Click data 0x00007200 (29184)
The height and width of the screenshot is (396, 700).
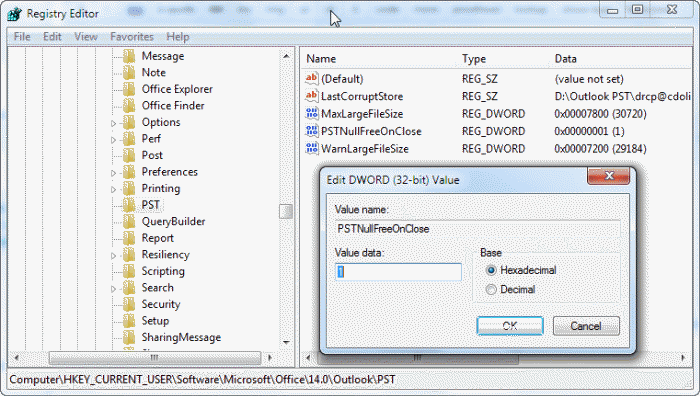[x=600, y=149]
